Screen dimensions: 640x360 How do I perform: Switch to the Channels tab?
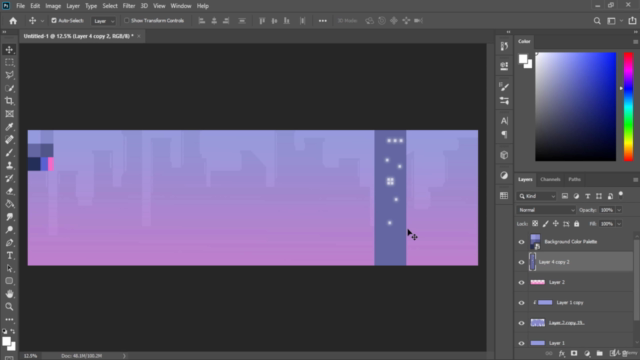pos(550,180)
